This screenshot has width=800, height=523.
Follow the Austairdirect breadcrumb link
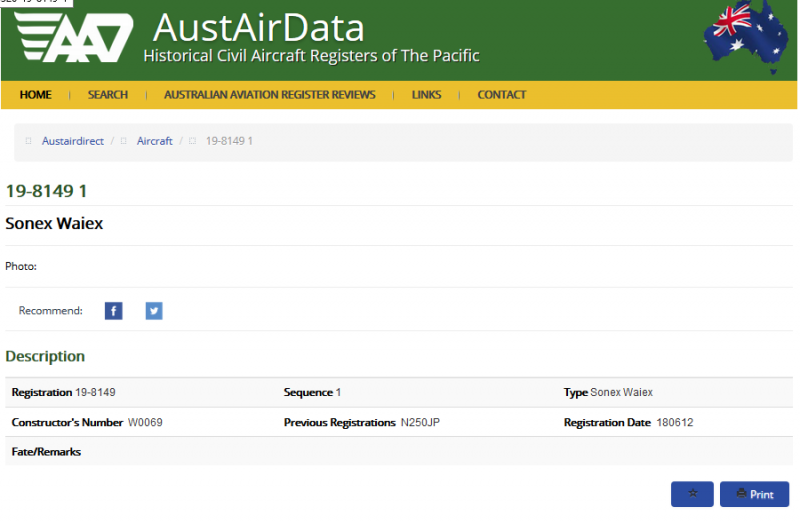(72, 141)
